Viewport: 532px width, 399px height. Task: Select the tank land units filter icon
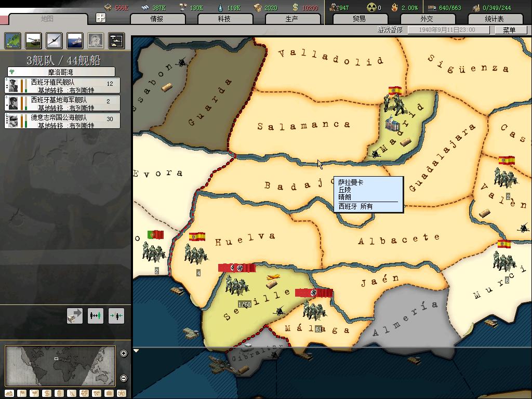(33, 41)
